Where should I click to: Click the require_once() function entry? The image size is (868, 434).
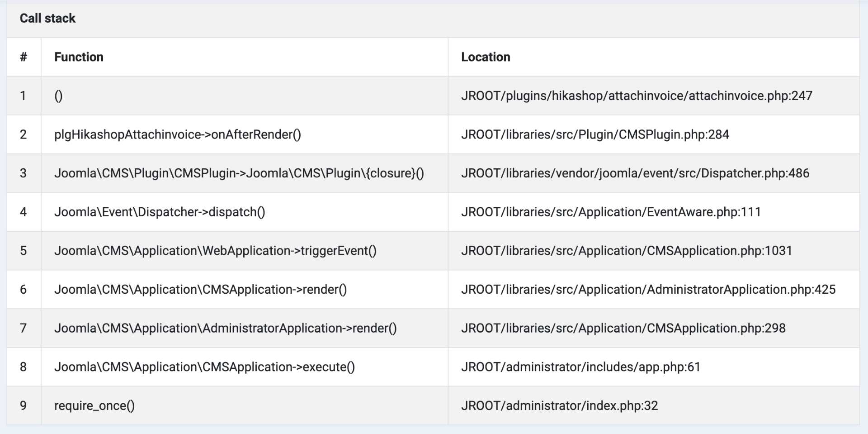tap(94, 405)
